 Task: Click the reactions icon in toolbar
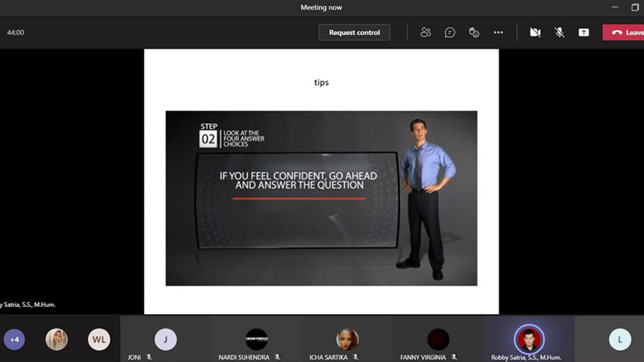tap(474, 32)
